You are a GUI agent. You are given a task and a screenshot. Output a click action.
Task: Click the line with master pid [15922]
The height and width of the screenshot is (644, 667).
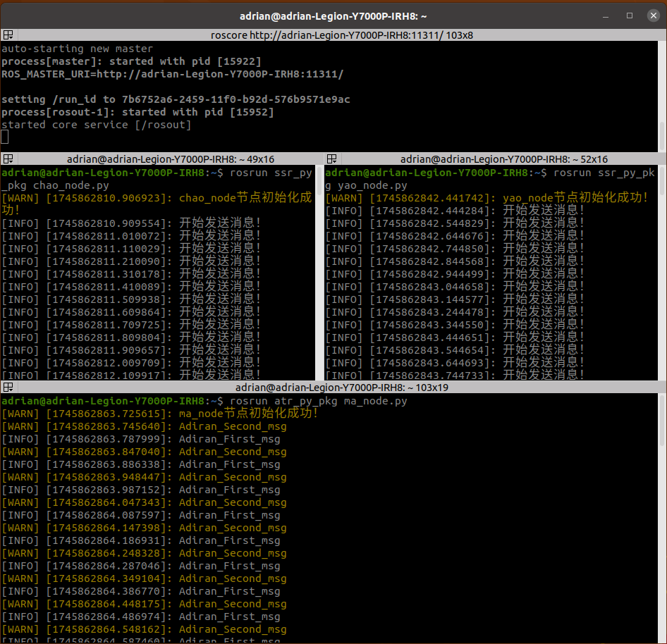(x=131, y=61)
